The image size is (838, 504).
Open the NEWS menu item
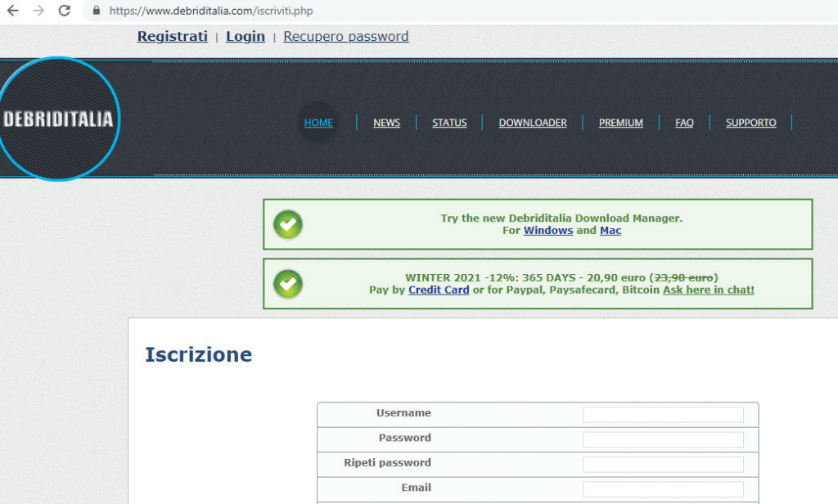click(386, 123)
